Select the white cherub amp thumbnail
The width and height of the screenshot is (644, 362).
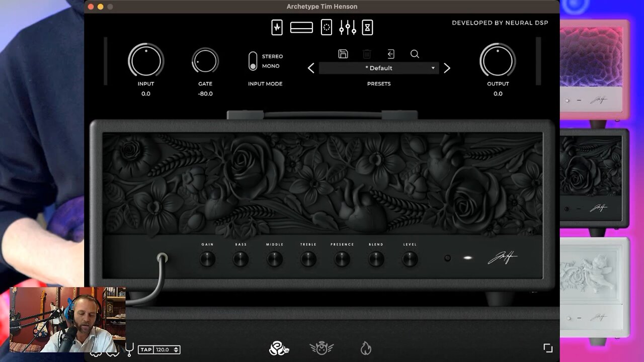pyautogui.click(x=594, y=287)
